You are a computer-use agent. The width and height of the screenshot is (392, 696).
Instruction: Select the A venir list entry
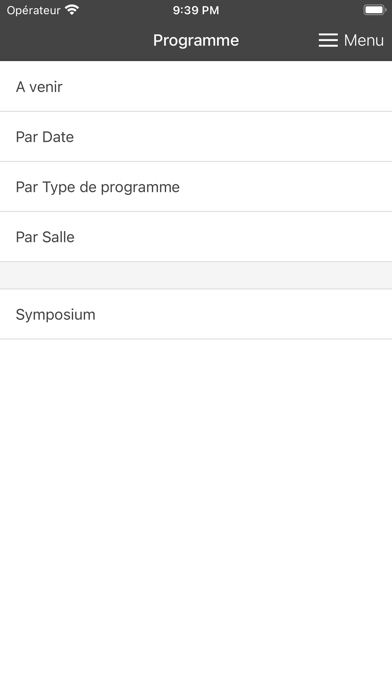click(x=196, y=87)
